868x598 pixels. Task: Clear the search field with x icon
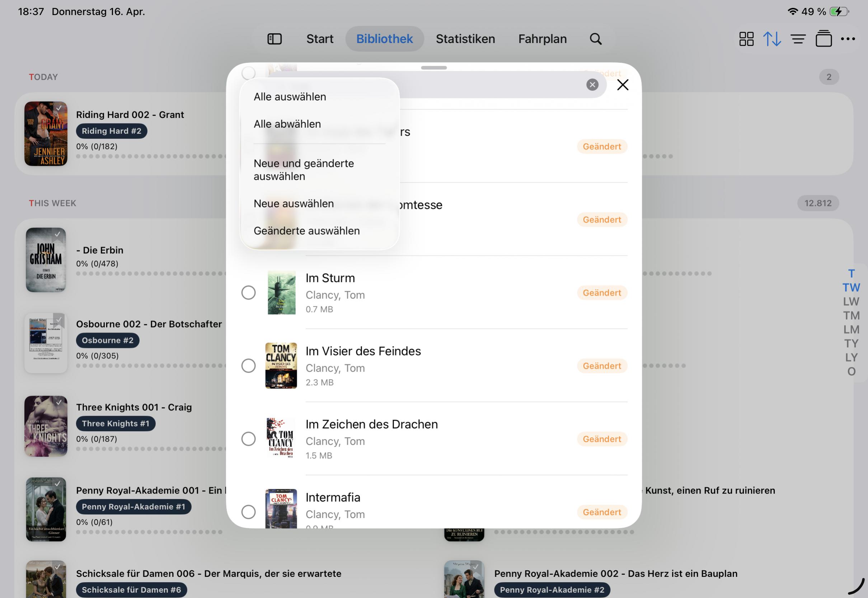coord(592,85)
